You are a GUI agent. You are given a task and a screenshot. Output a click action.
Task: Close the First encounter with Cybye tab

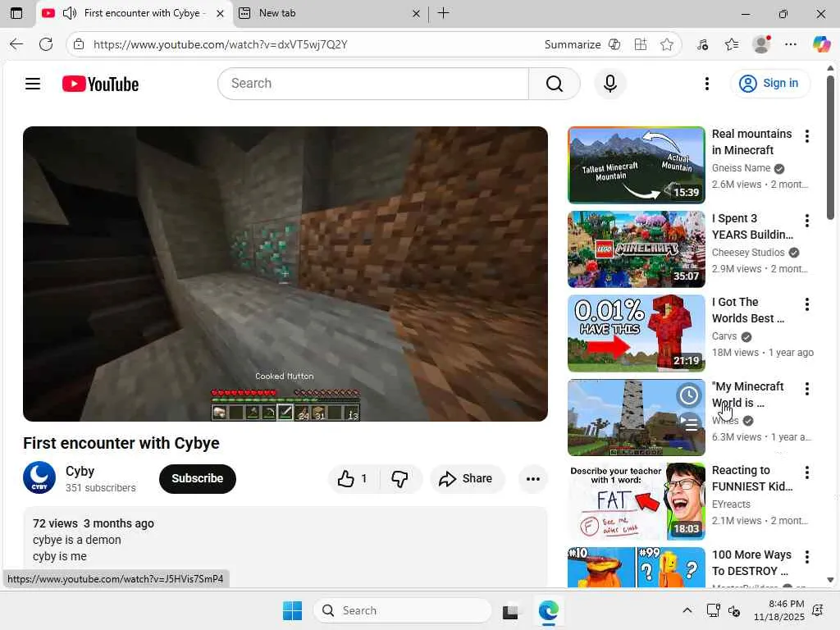click(220, 14)
